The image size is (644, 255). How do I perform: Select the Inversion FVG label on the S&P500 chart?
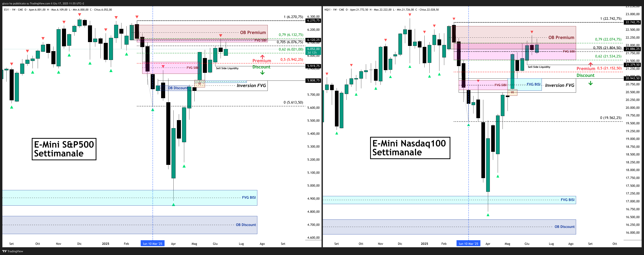[251, 86]
